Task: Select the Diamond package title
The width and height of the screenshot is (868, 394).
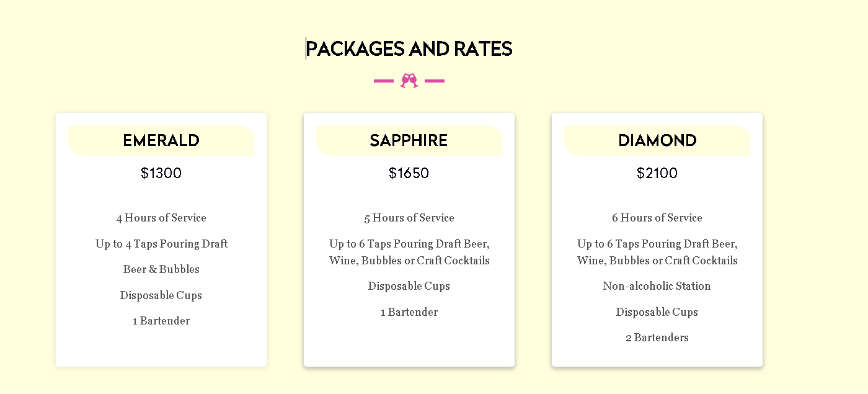Action: coord(657,140)
